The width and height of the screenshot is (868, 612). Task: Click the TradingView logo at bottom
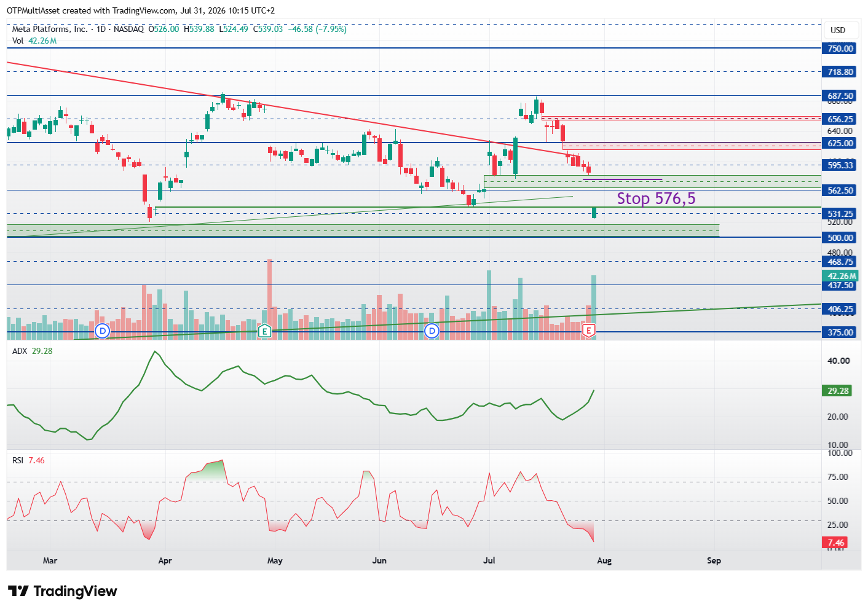[63, 591]
